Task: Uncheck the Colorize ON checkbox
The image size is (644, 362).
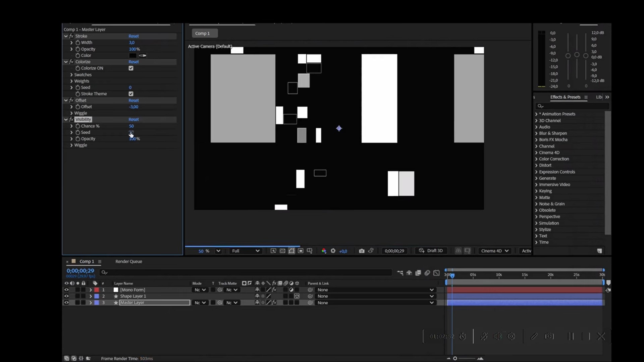Action: [x=131, y=68]
